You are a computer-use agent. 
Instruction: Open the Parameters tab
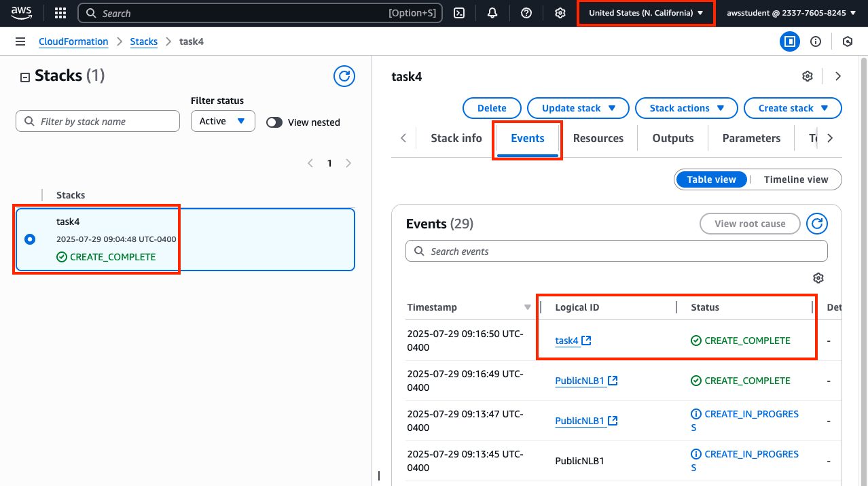(x=751, y=138)
